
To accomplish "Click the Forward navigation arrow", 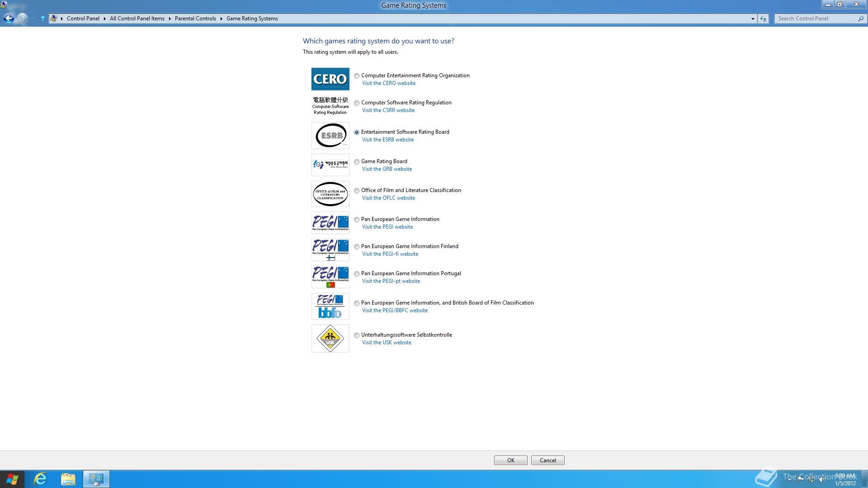I will (x=22, y=19).
